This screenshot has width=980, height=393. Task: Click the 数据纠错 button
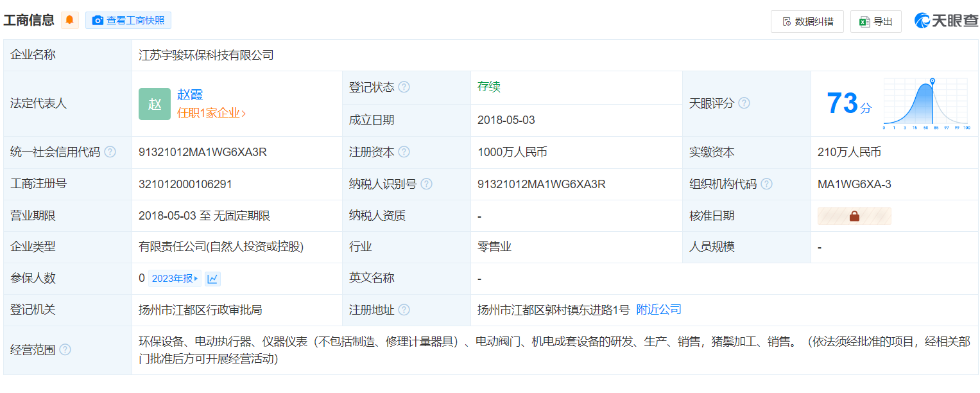pos(807,21)
